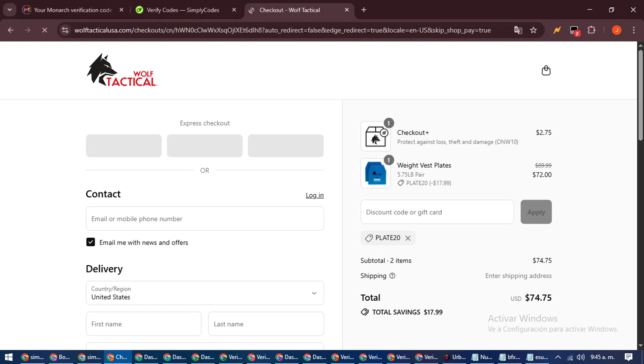644x364 pixels.
Task: Open the volume speaker tray icon
Action: (x=580, y=357)
